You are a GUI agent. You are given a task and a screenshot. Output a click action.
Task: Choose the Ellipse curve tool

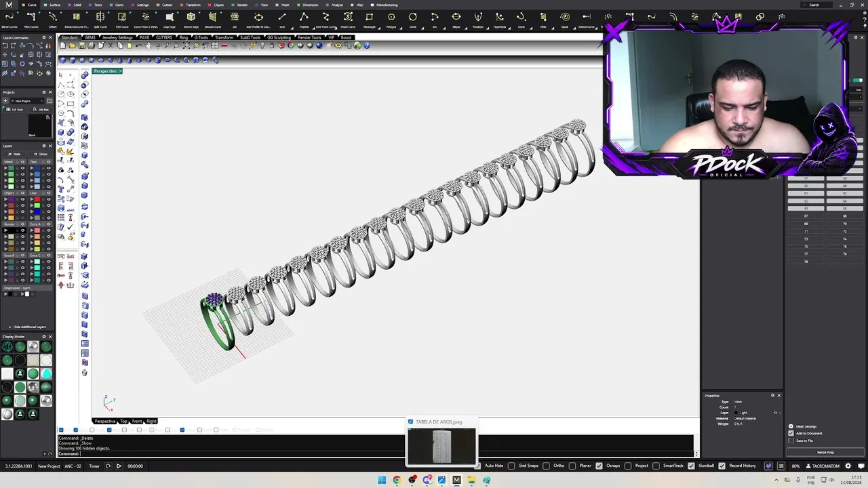click(456, 20)
